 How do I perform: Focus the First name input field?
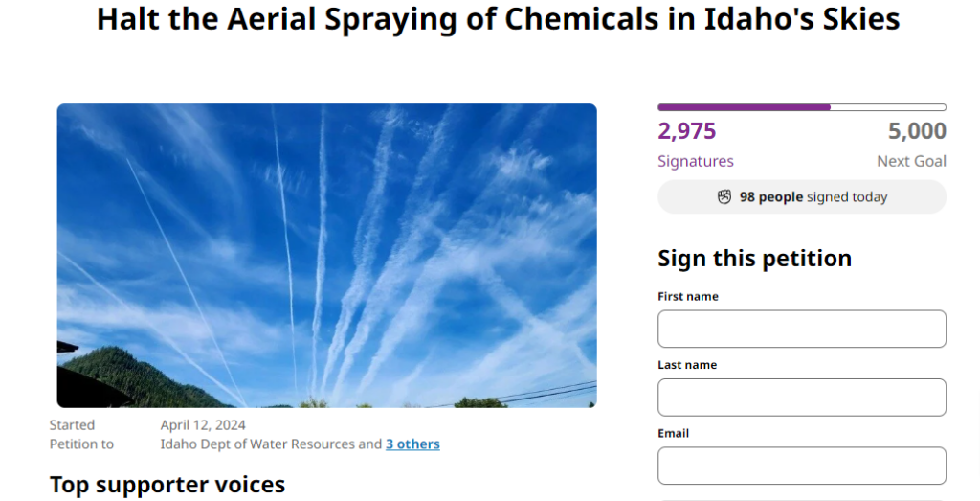[x=801, y=329]
